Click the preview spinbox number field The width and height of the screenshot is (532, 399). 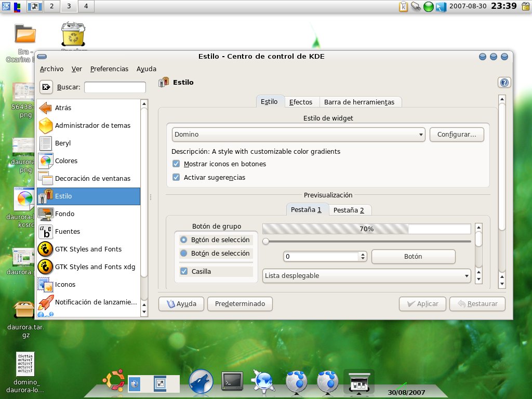321,257
